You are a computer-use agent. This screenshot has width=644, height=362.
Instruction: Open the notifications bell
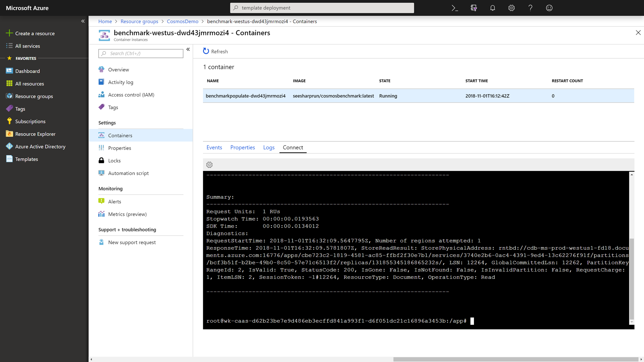pyautogui.click(x=492, y=8)
